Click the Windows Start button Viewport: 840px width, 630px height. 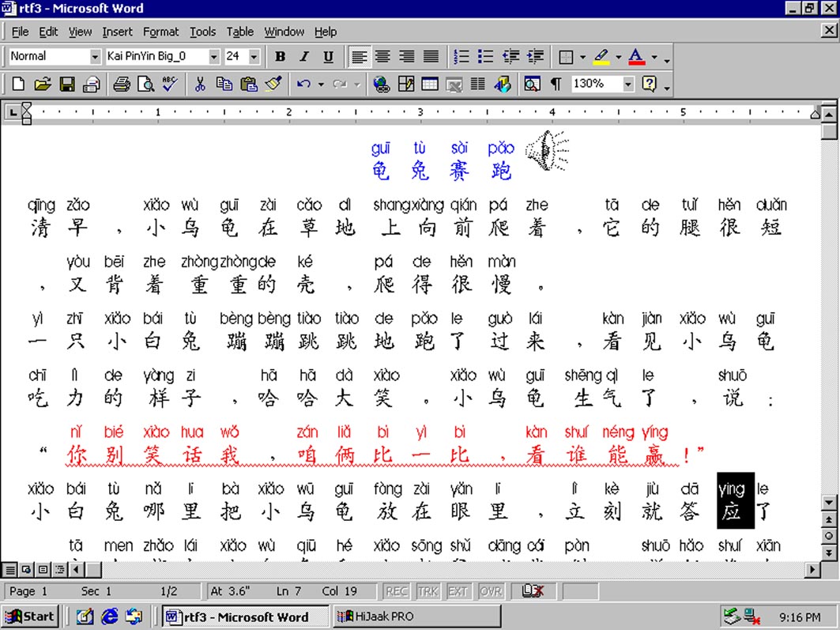29,617
